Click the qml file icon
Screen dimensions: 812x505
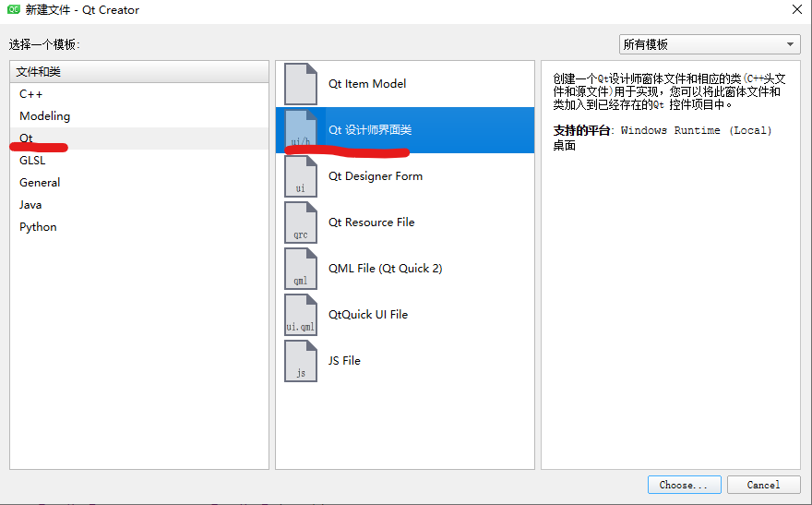tap(301, 269)
